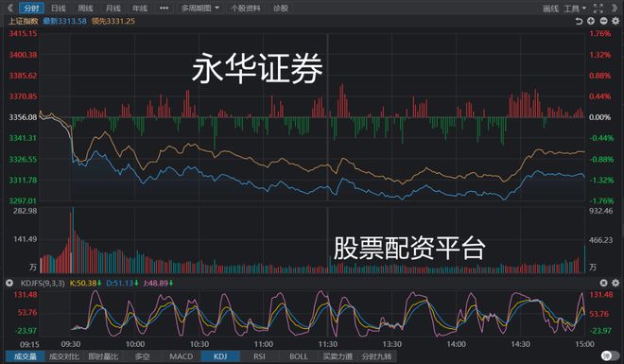Select the 分时九转 indicator tab
Screen dimensions: 624x364
[x=376, y=356]
